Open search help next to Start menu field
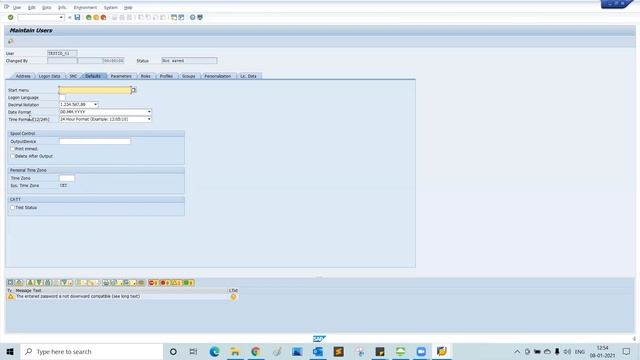This screenshot has width=640, height=360. (x=133, y=90)
